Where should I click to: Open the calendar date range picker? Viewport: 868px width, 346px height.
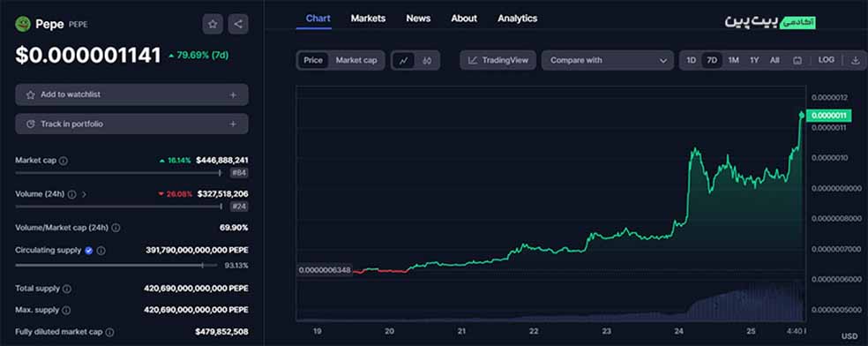point(797,60)
